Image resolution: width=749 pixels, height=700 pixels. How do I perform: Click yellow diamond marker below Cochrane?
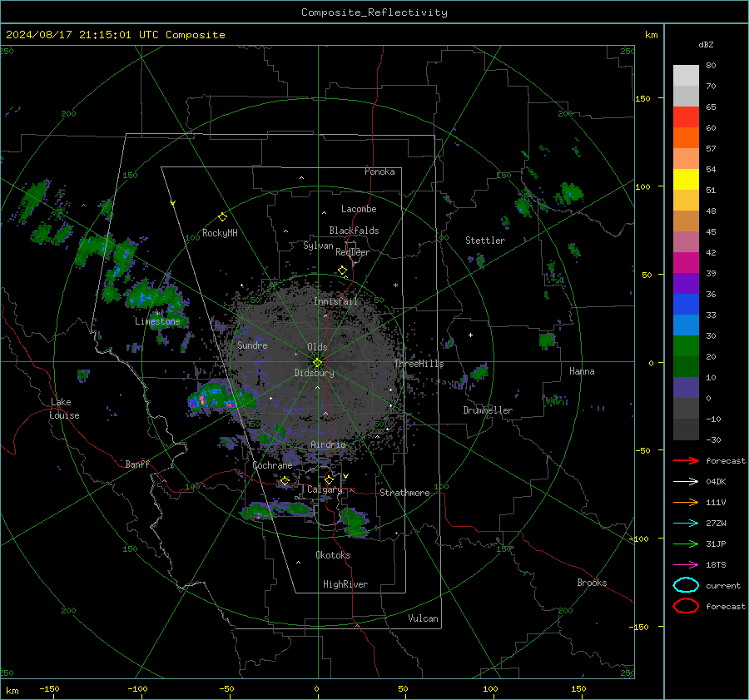(285, 481)
